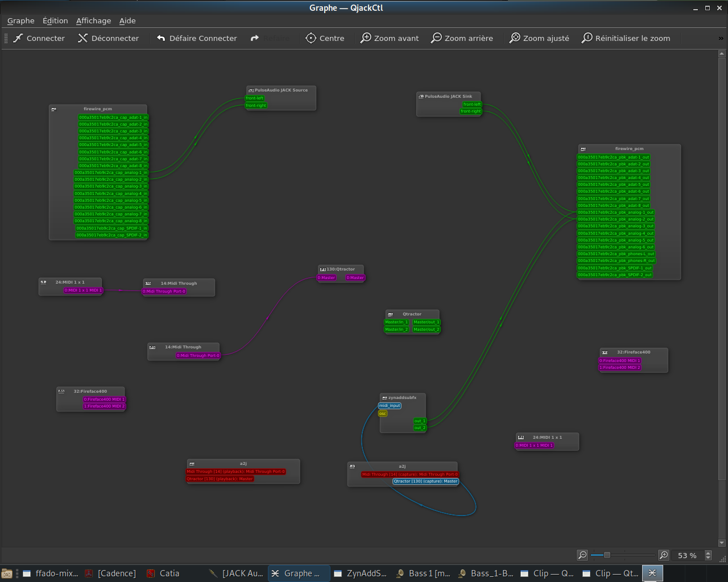Open the Affichage menu

[93, 20]
